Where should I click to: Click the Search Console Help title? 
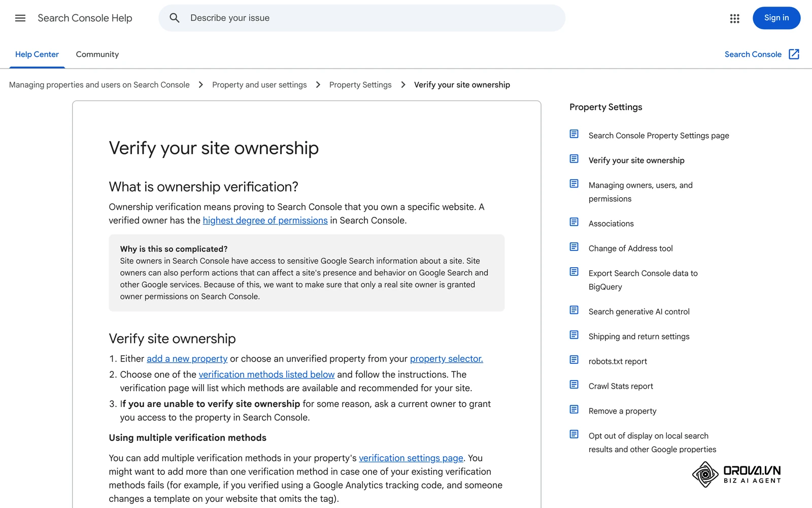pos(85,18)
